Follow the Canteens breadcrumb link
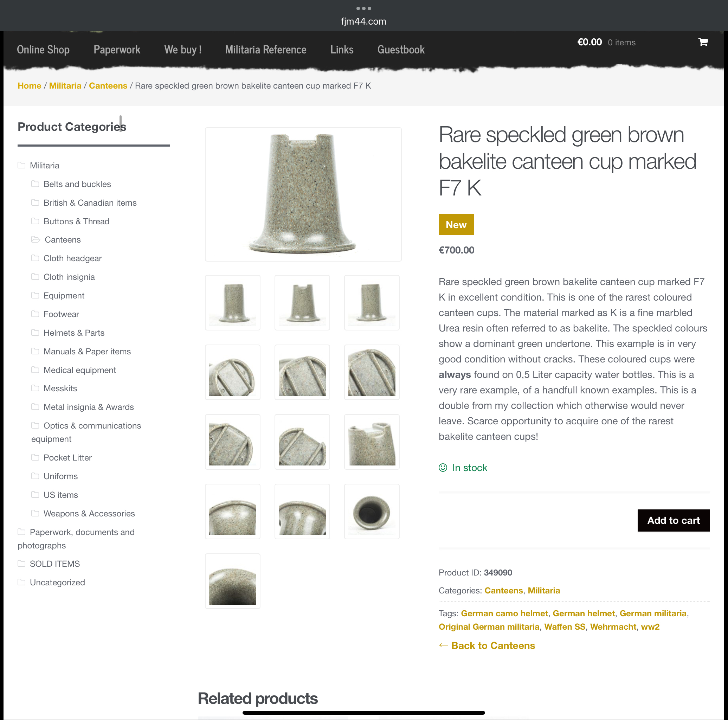The width and height of the screenshot is (728, 720). [108, 86]
